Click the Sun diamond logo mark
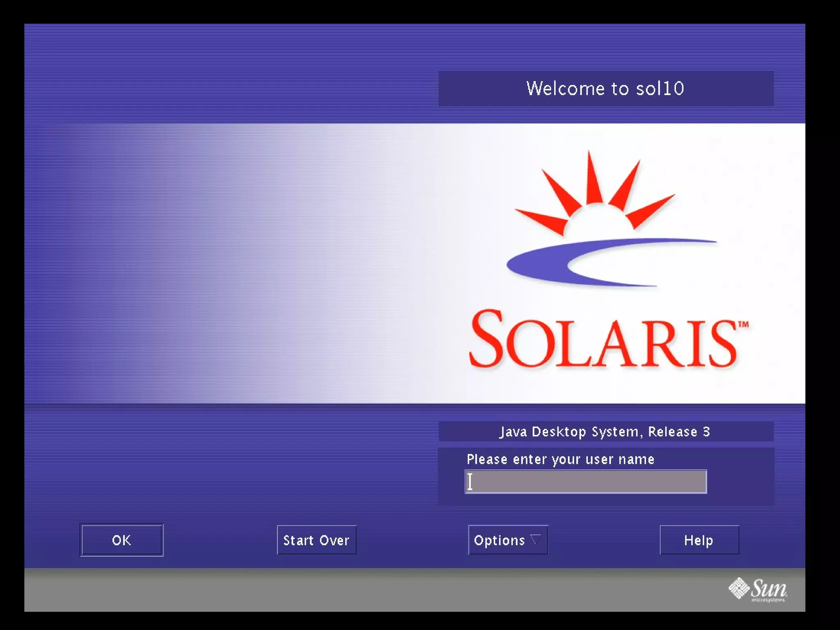840x630 pixels. coord(738,588)
